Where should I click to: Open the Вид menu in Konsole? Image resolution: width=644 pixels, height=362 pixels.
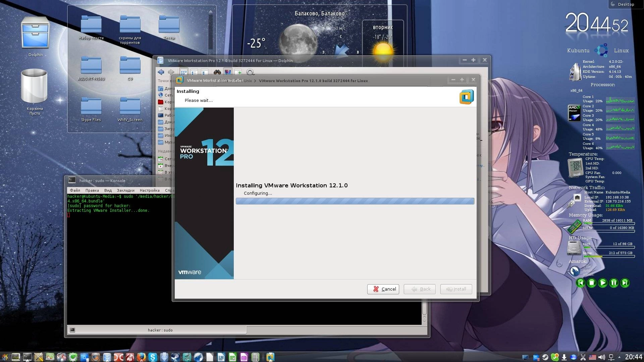tap(108, 190)
